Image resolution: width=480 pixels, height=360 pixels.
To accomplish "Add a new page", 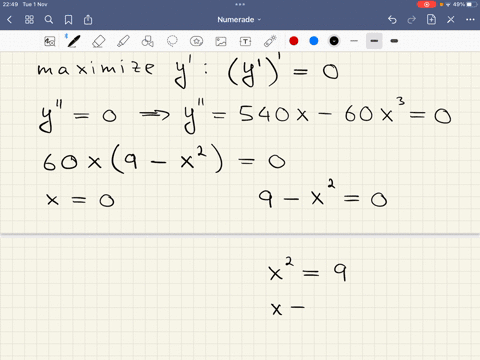I will point(431,20).
